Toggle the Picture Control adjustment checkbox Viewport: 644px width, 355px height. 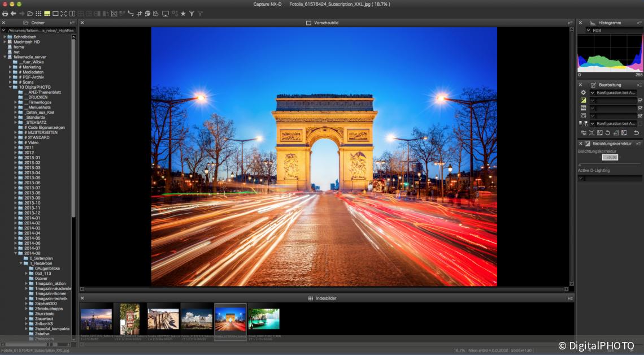point(640,115)
